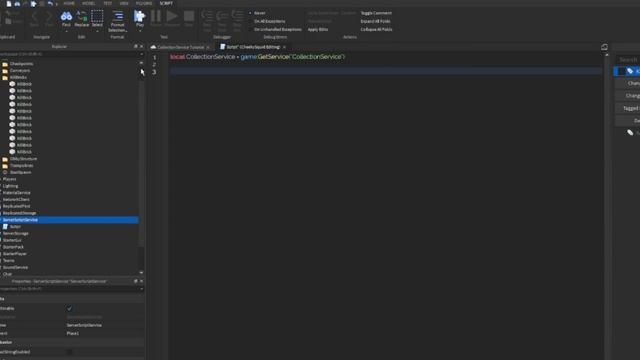Select Lighting service in Explorer
The height and width of the screenshot is (360, 640).
(x=10, y=186)
